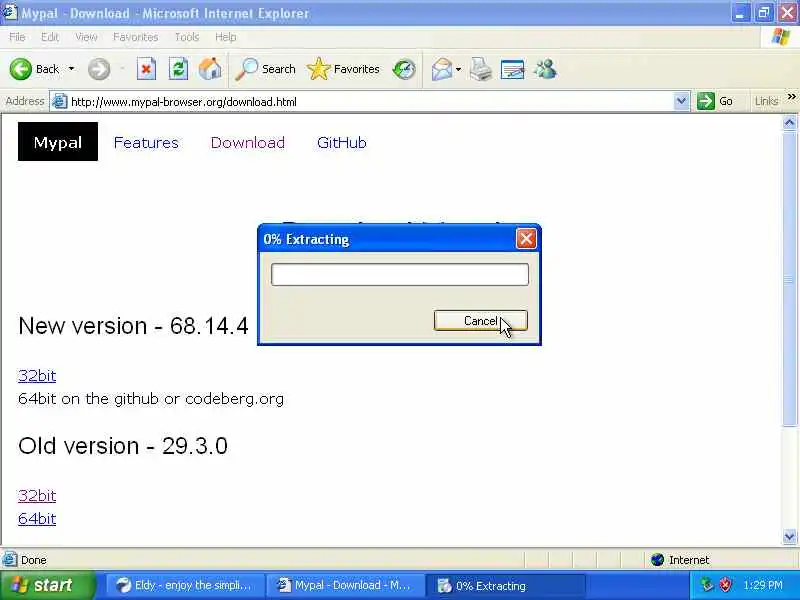Click the green tray icon beside the shield
This screenshot has width=800, height=600.
707,585
